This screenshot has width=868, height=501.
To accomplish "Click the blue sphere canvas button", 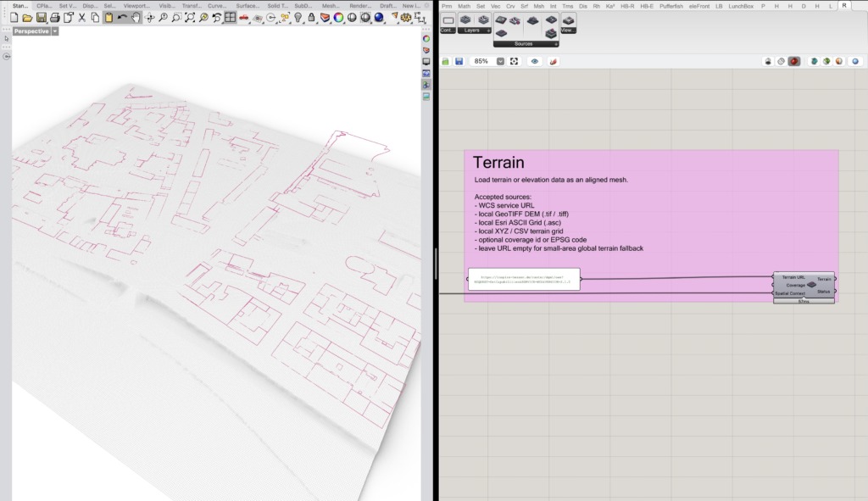I will click(855, 61).
